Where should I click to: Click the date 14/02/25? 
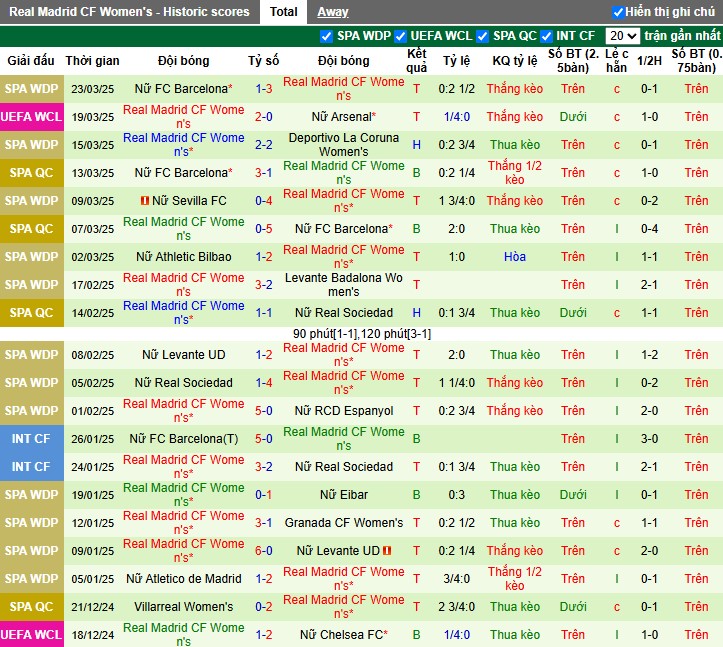[x=92, y=313]
